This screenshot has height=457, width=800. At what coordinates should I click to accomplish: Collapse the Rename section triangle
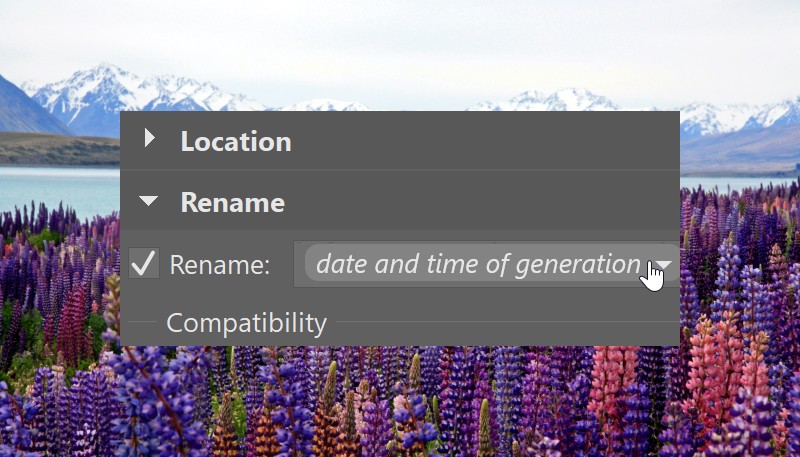(x=148, y=201)
